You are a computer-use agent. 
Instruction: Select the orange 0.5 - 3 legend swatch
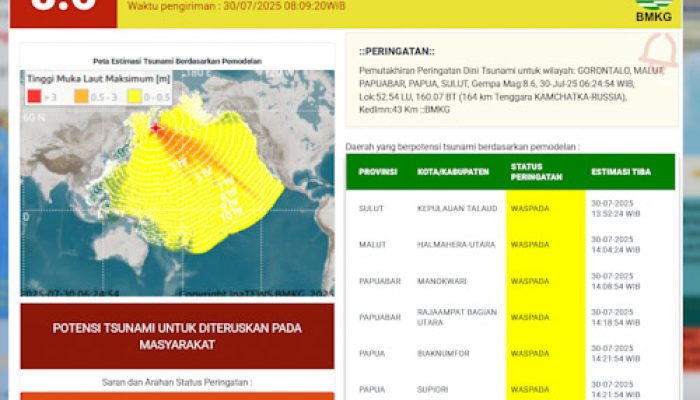(x=81, y=96)
